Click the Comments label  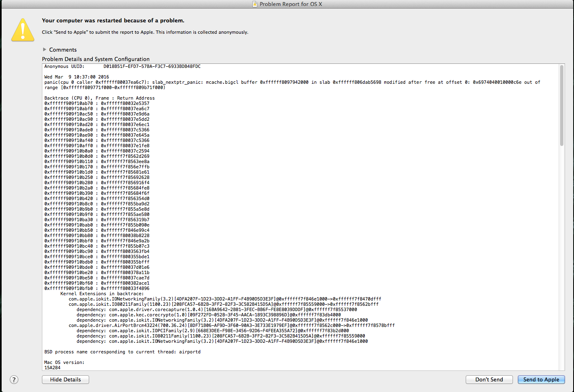tap(63, 50)
